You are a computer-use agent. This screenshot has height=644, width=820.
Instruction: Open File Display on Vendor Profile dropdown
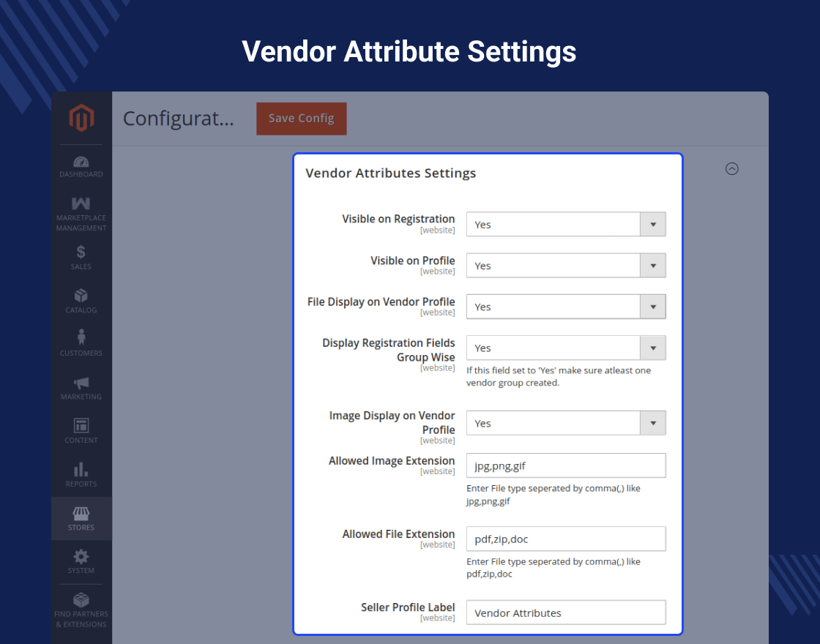(x=566, y=307)
